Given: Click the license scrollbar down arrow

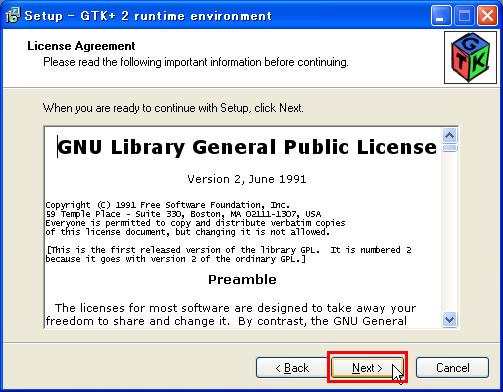Looking at the screenshot, I should [x=450, y=320].
